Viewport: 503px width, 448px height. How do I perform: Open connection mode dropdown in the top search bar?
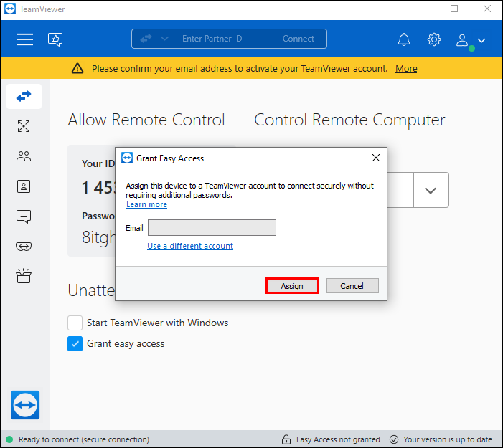pyautogui.click(x=164, y=39)
